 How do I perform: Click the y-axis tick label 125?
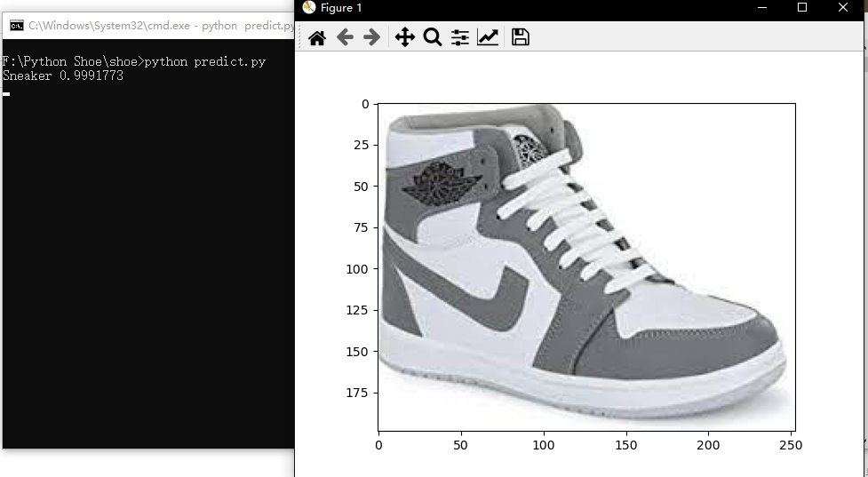click(357, 310)
